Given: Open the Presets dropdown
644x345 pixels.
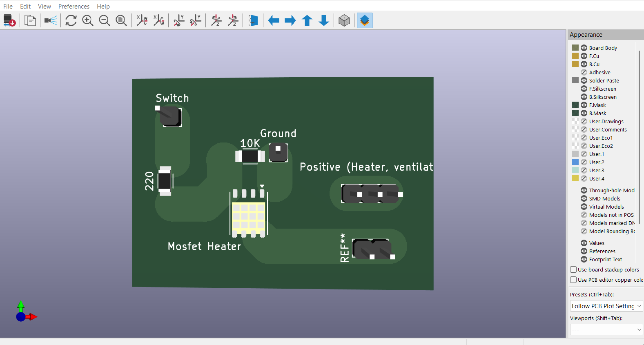Looking at the screenshot, I should [x=606, y=306].
